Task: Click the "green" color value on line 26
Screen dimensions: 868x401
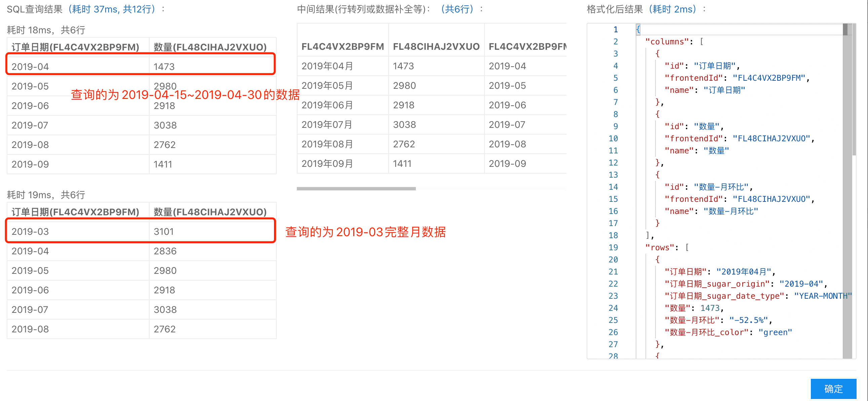Action: pos(775,332)
